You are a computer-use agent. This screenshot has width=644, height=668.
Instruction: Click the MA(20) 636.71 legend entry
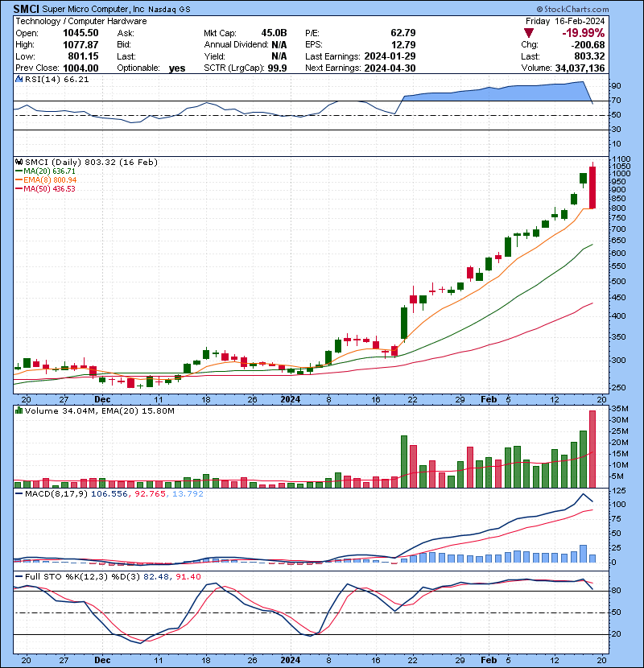pyautogui.click(x=45, y=171)
